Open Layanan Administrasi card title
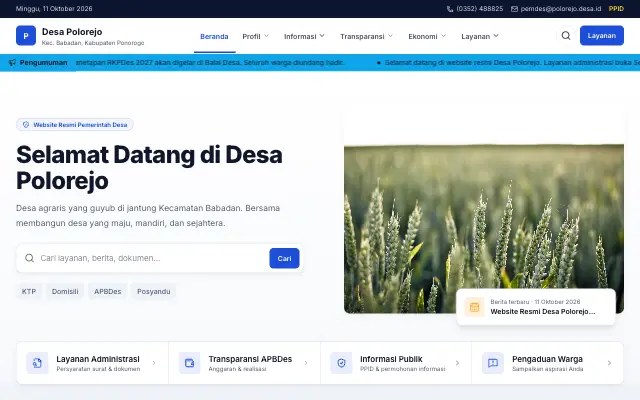 [98, 359]
